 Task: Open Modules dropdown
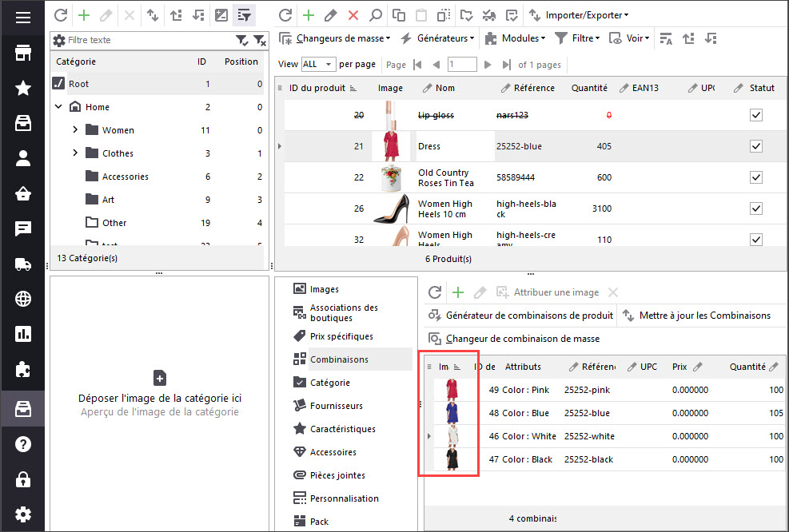(x=516, y=38)
